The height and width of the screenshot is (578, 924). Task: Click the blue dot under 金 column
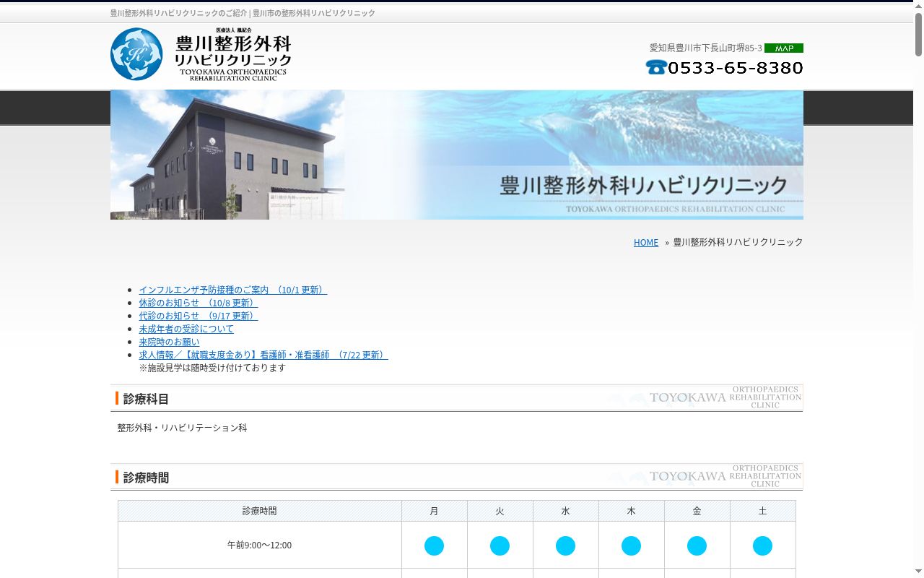point(697,545)
